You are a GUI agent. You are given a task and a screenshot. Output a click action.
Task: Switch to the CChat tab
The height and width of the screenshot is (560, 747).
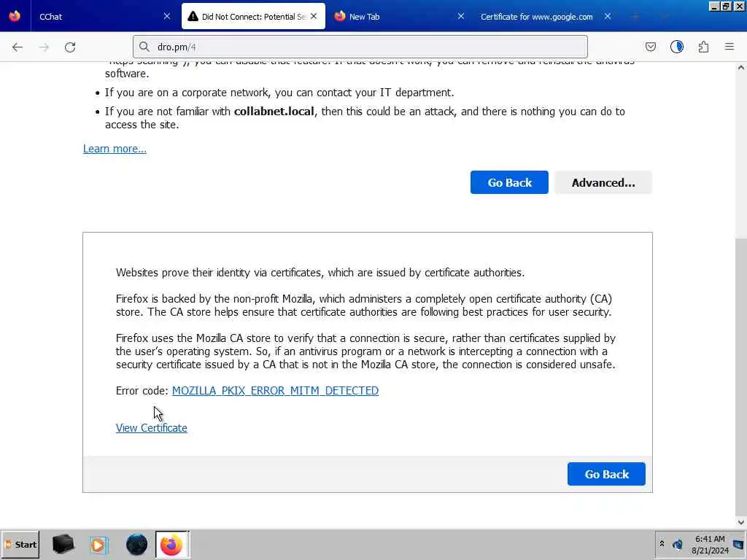(x=97, y=16)
